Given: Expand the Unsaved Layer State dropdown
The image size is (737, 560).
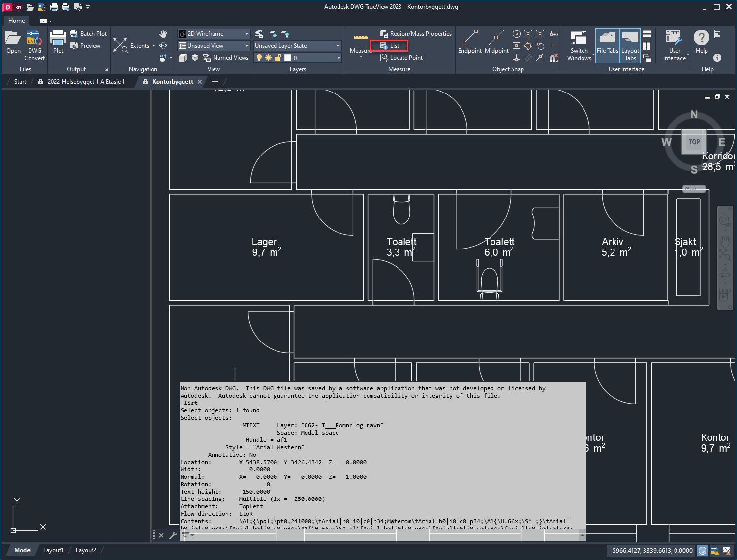Looking at the screenshot, I should 338,45.
